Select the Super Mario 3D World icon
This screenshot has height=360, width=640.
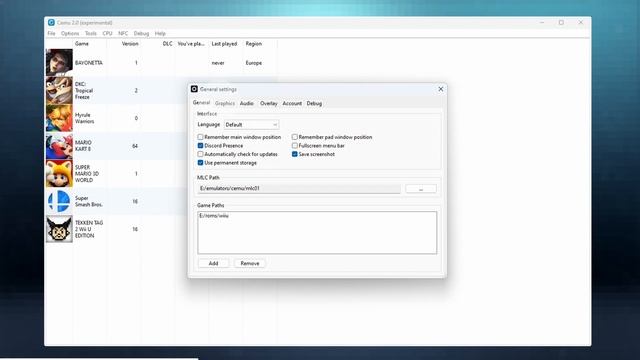[59, 173]
